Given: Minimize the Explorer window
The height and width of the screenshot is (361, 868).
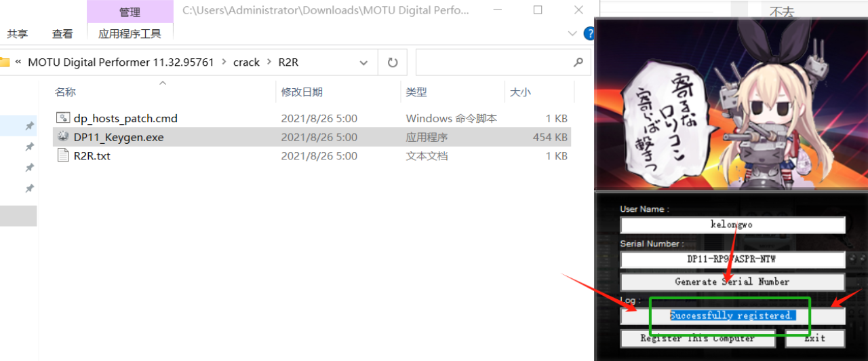Looking at the screenshot, I should tap(498, 10).
